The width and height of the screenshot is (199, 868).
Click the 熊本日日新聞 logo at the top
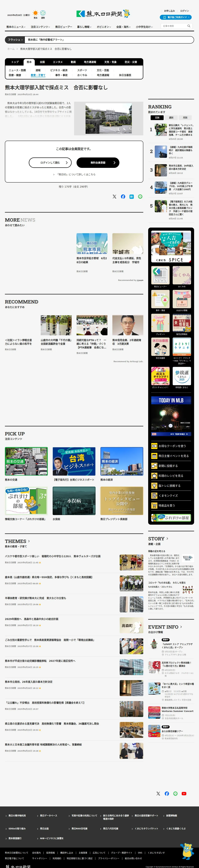pos(103,13)
